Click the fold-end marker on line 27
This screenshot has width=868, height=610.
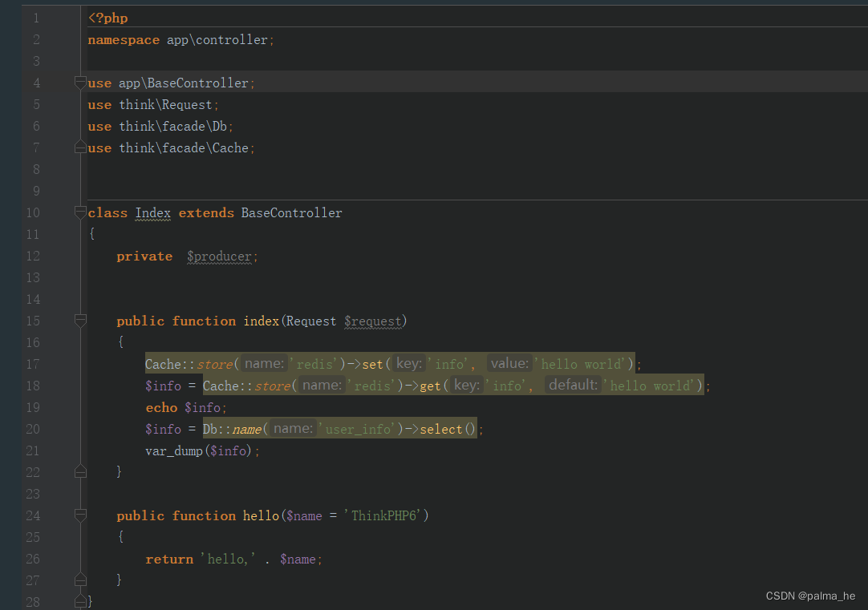pos(79,580)
